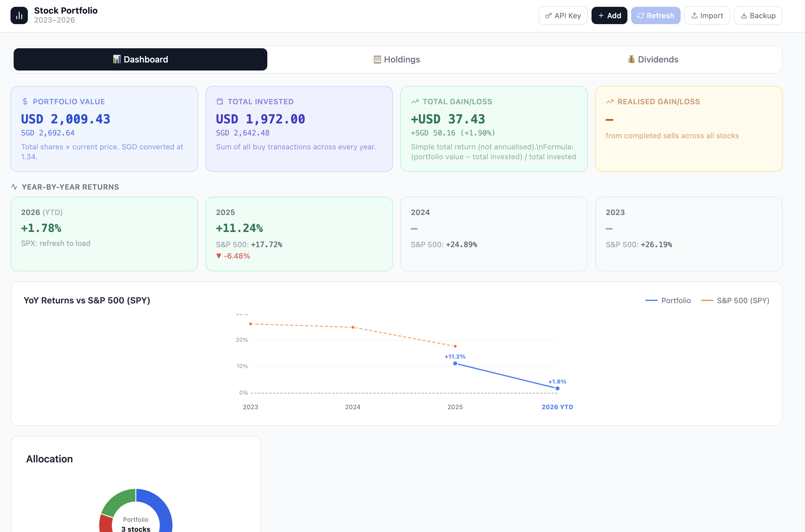Click the +11.2% portfolio point on chart

coord(455,363)
